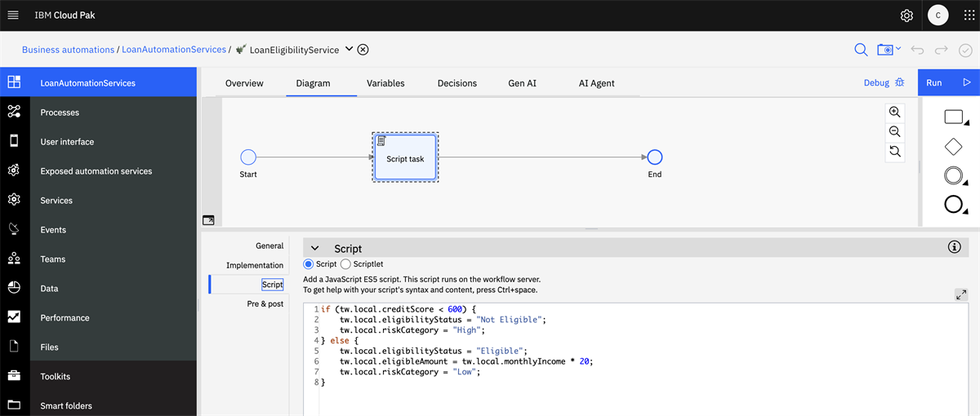Open the Pre & post properties tab
This screenshot has width=980, height=416.
click(265, 303)
